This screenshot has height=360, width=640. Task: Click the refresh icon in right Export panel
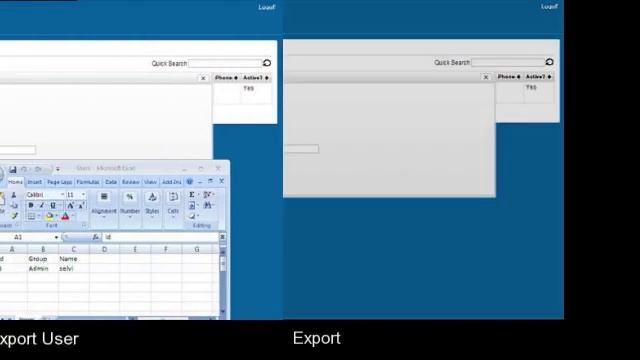point(549,62)
